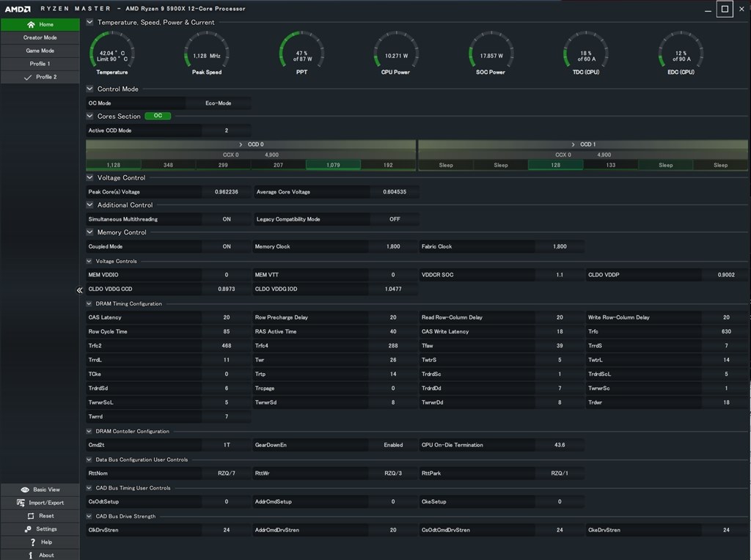Click the AMD logo in title bar
751x560 pixels.
[18, 9]
